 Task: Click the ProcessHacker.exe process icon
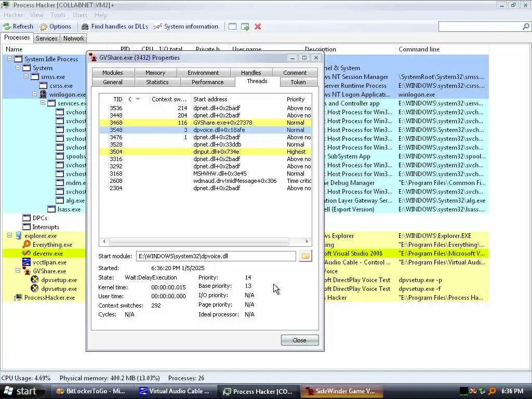click(x=18, y=297)
